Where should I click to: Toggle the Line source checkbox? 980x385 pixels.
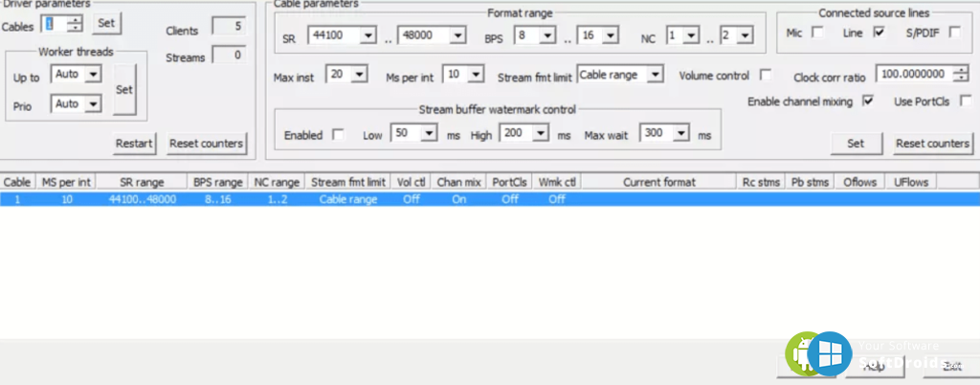tap(879, 33)
